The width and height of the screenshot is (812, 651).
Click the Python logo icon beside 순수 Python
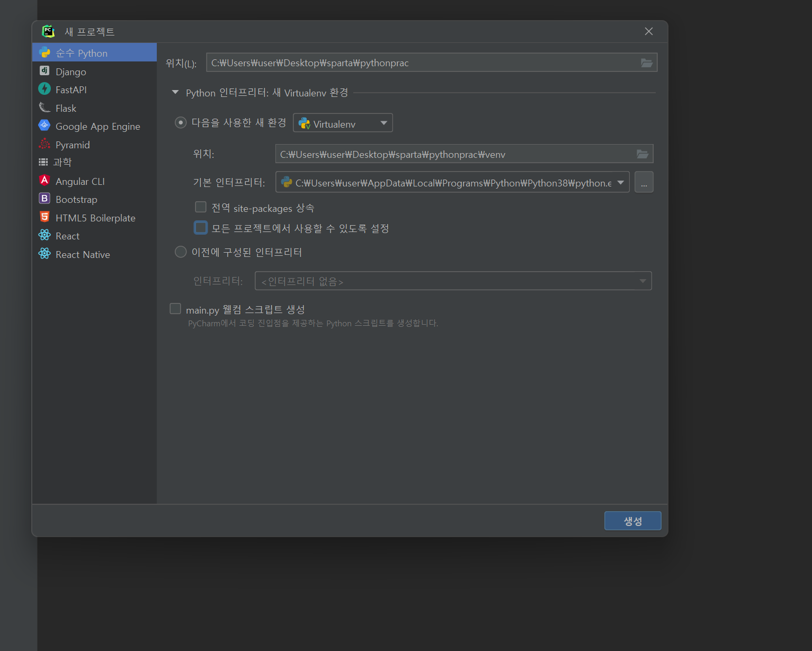44,52
